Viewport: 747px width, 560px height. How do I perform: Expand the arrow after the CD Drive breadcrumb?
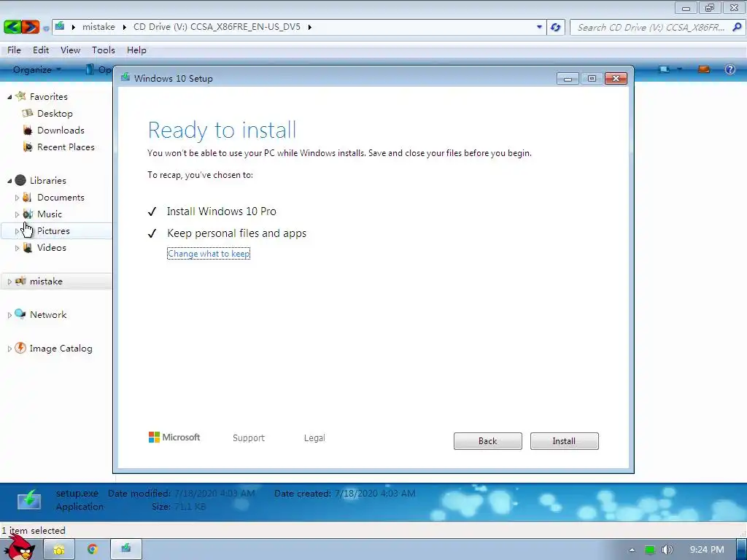pos(309,27)
